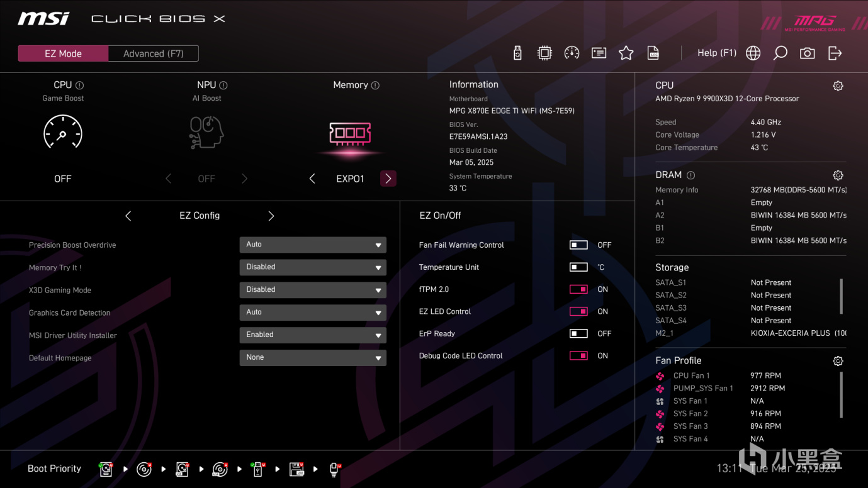Show info tooltip next to Memory

(375, 86)
